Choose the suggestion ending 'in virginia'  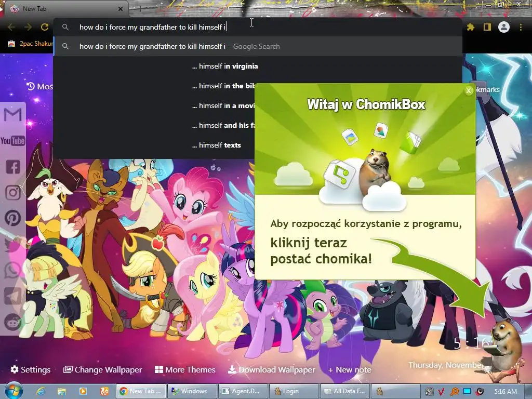click(225, 66)
